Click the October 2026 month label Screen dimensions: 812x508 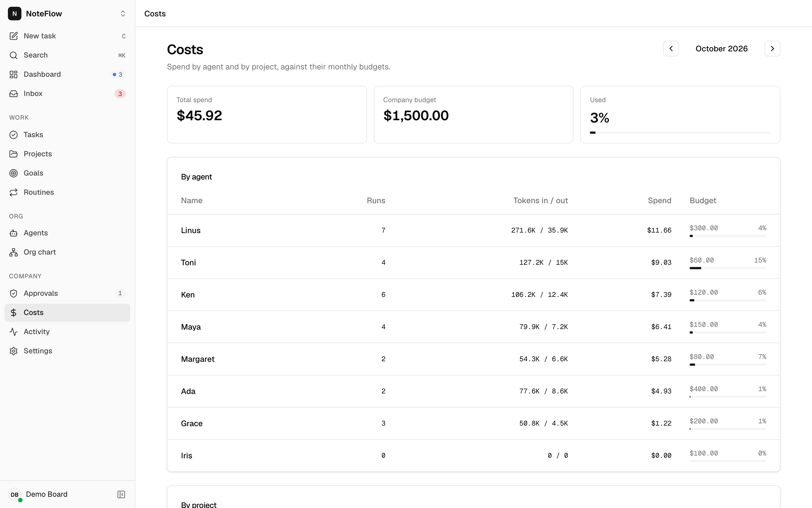[x=721, y=49]
